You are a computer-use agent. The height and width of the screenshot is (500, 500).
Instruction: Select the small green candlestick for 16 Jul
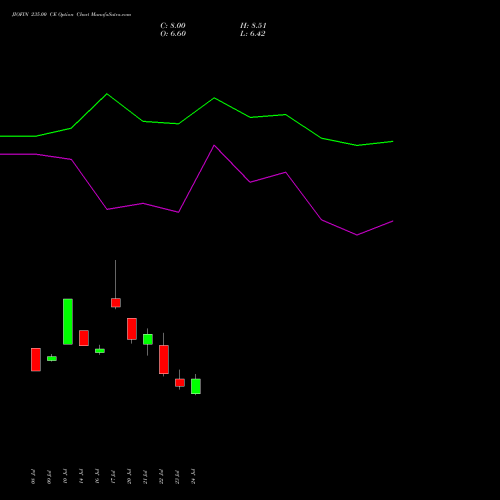(x=100, y=350)
